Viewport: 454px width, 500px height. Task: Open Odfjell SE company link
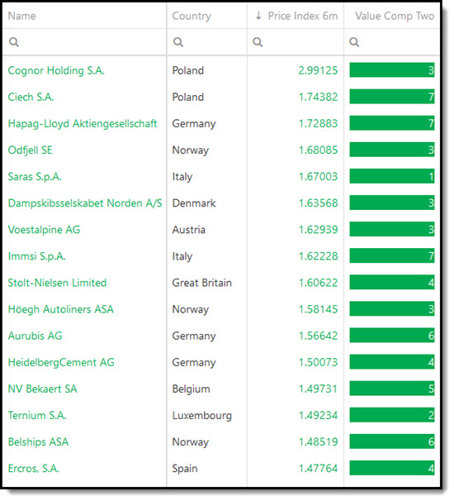(x=30, y=150)
